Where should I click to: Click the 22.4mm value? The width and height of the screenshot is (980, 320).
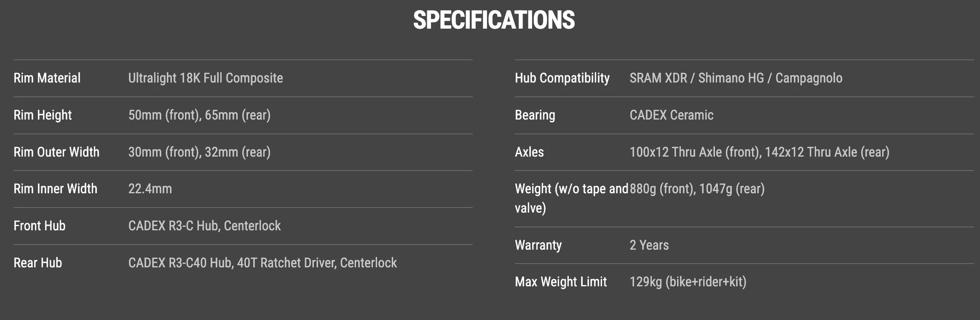pyautogui.click(x=150, y=189)
